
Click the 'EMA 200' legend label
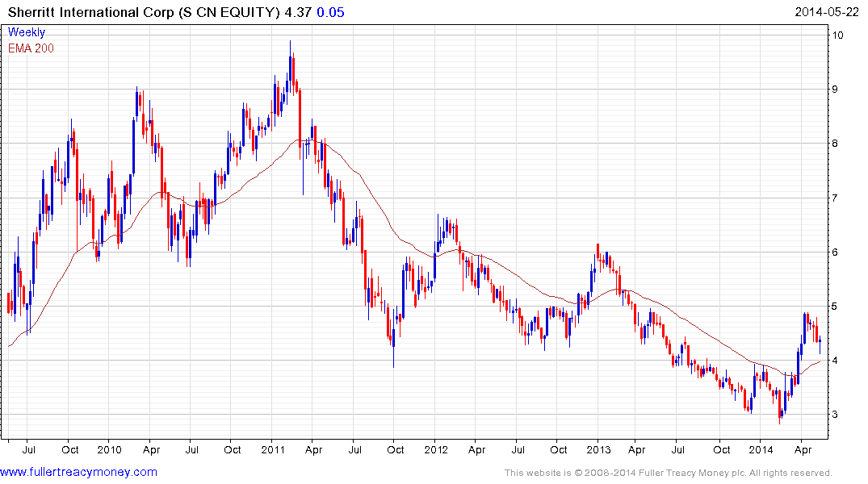tap(31, 48)
